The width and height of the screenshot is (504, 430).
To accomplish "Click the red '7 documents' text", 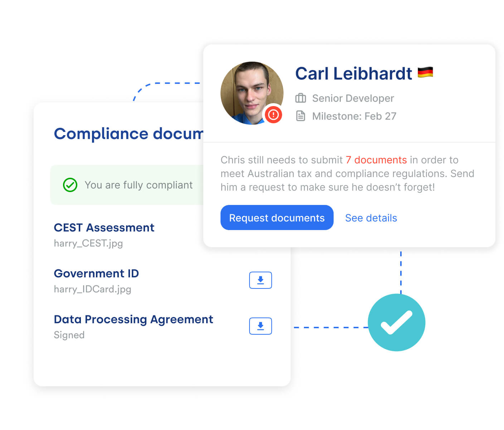I will coord(376,160).
